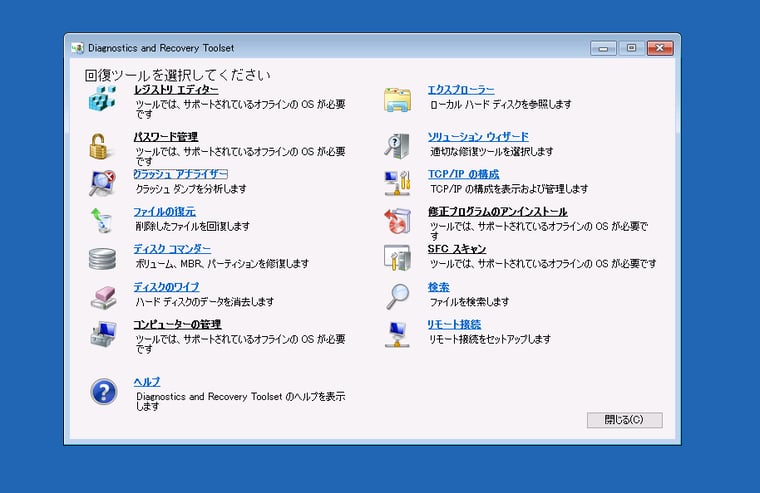
Task: Click the Registry Editor cubes icon
Action: [x=102, y=98]
